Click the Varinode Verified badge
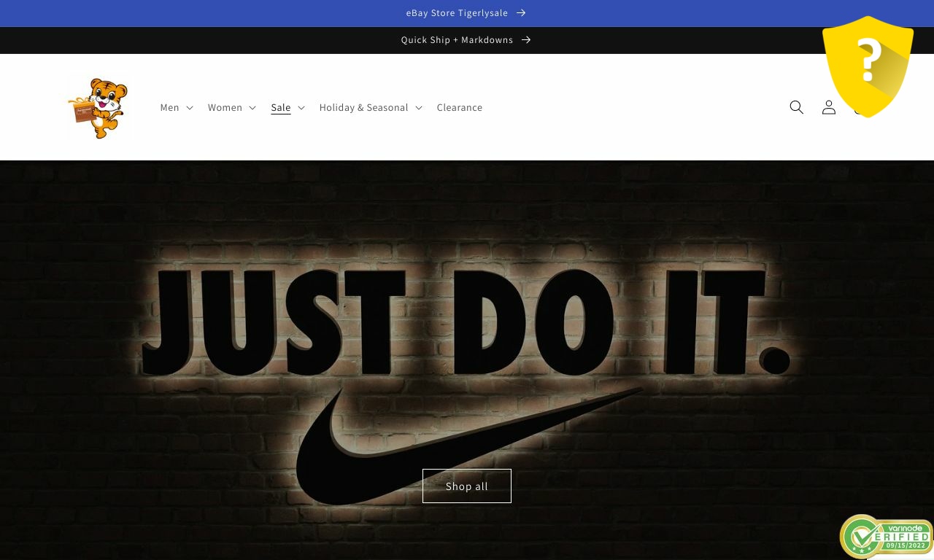This screenshot has width=934, height=560. click(x=886, y=537)
